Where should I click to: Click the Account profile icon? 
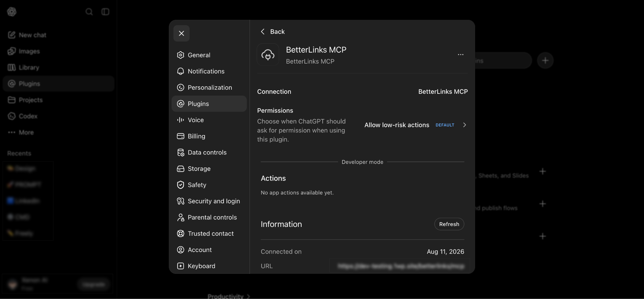(x=180, y=250)
